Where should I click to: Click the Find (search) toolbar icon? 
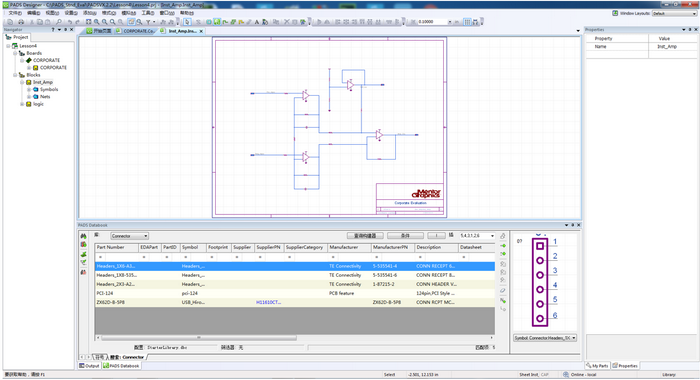click(58, 22)
